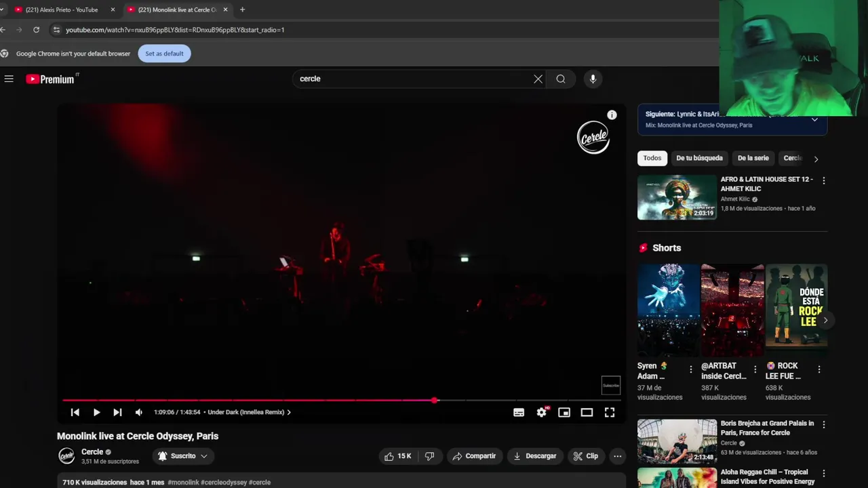Open options for Boris Brejcha video
Image resolution: width=868 pixels, height=488 pixels.
point(823,425)
